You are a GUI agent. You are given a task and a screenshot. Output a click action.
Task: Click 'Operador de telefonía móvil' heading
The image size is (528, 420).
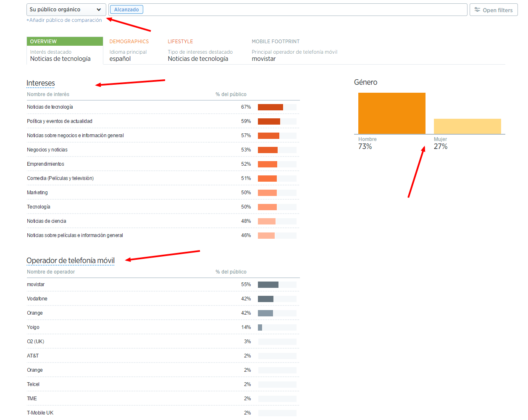coord(71,261)
